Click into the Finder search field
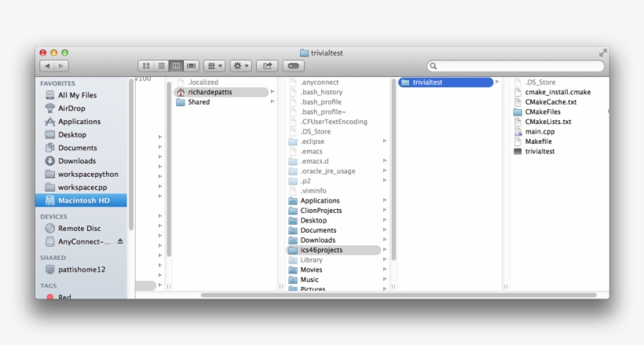 tap(516, 66)
